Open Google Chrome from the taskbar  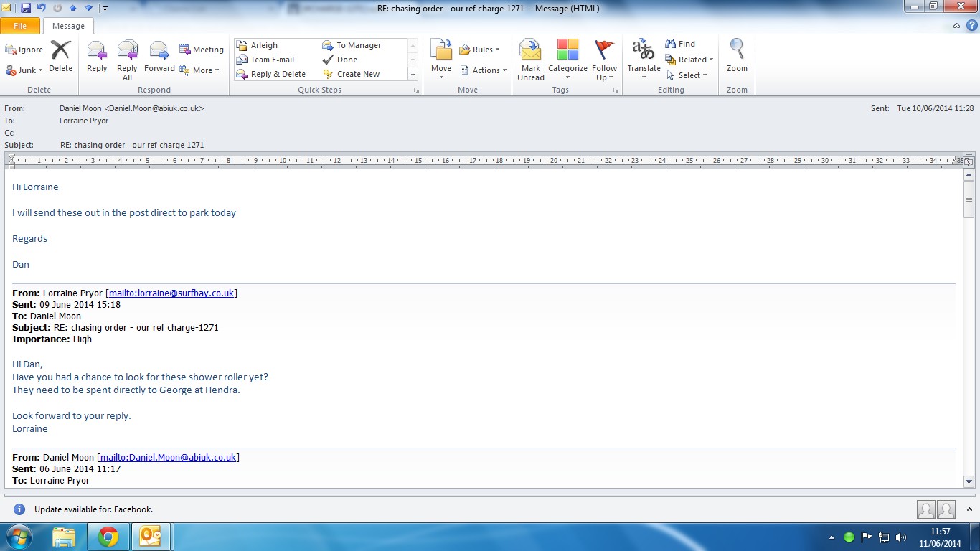click(108, 537)
